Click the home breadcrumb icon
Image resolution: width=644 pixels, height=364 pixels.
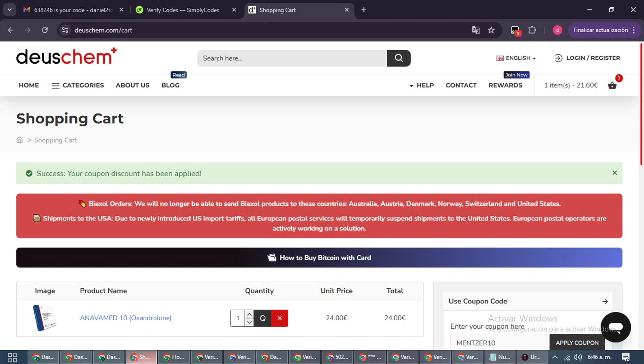click(x=20, y=140)
